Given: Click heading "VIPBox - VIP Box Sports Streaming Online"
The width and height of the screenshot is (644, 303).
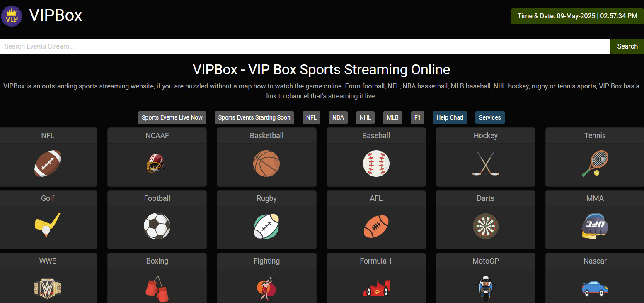Looking at the screenshot, I should pyautogui.click(x=322, y=69).
